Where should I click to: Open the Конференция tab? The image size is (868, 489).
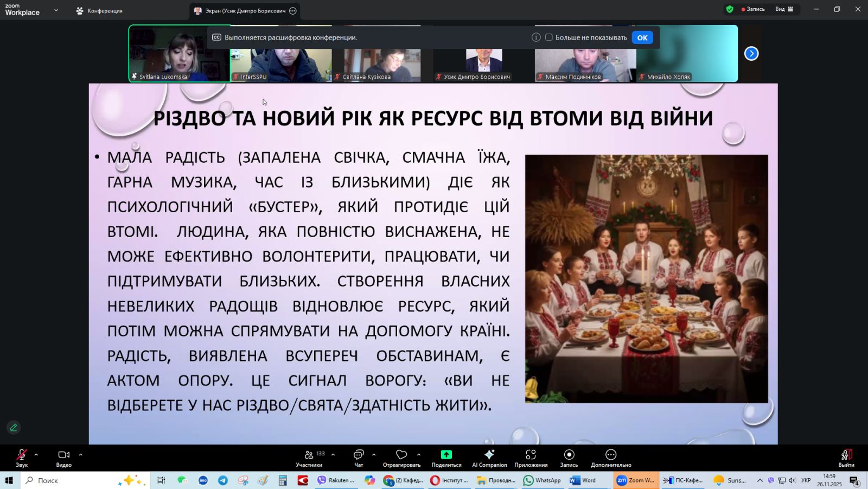click(x=100, y=11)
